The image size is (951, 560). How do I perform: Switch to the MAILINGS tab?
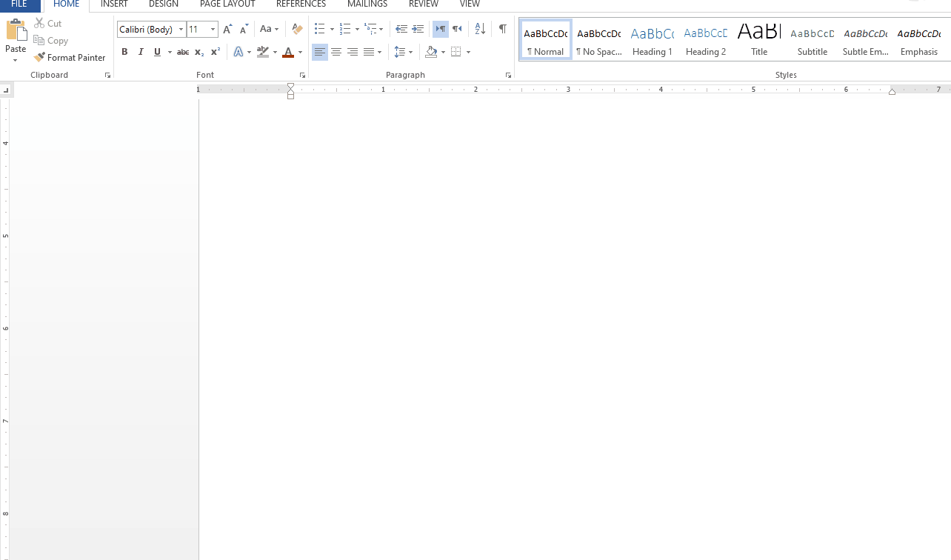(x=367, y=4)
